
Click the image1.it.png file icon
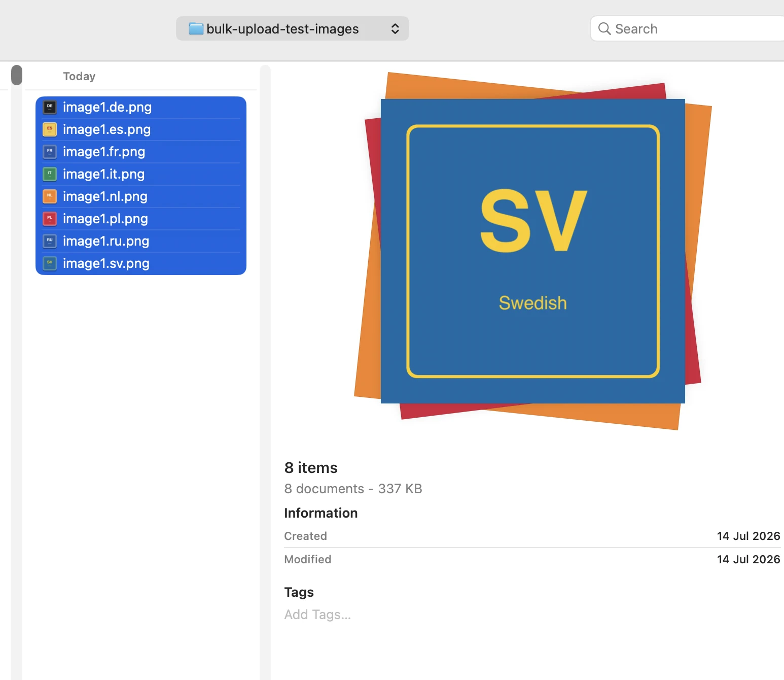[x=50, y=174]
